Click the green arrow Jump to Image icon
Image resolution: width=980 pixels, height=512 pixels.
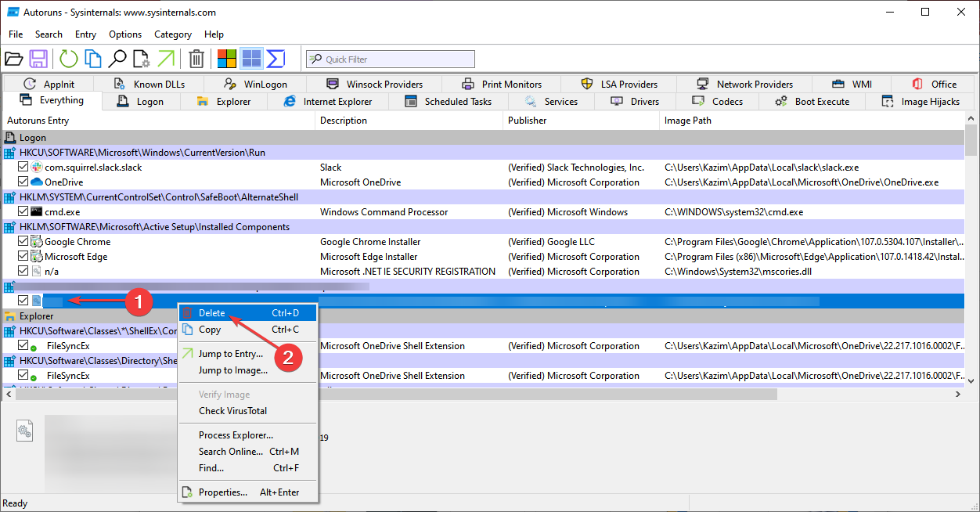[x=166, y=59]
